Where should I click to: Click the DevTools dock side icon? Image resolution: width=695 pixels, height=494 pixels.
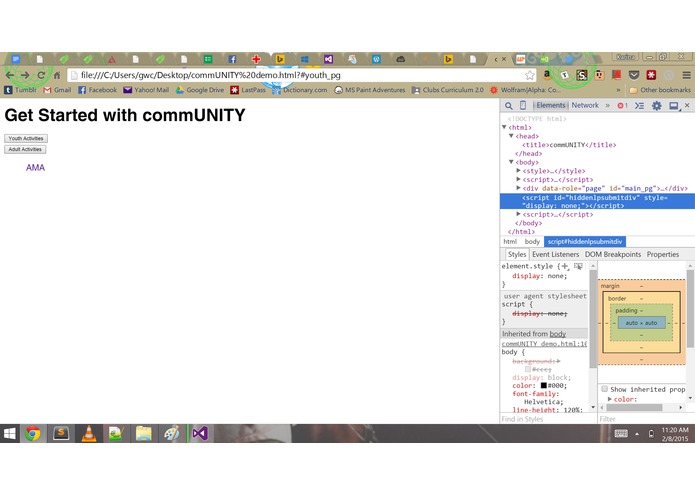coord(674,105)
